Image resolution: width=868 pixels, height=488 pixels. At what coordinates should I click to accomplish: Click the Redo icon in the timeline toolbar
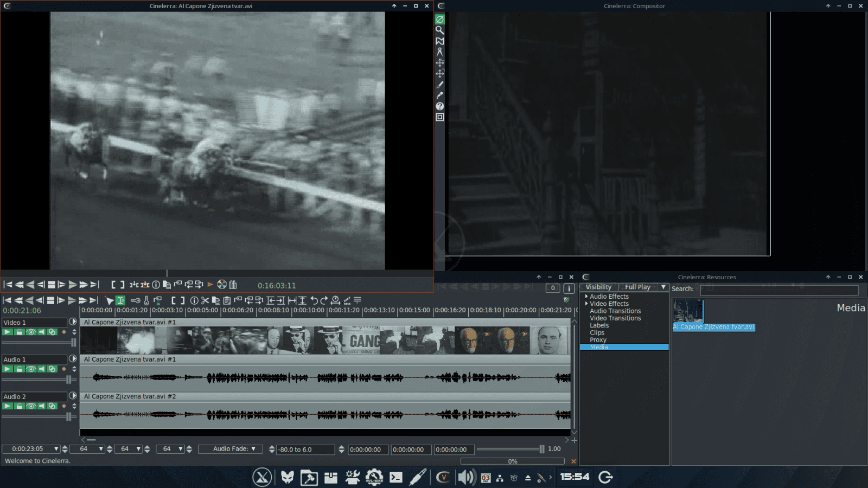324,300
